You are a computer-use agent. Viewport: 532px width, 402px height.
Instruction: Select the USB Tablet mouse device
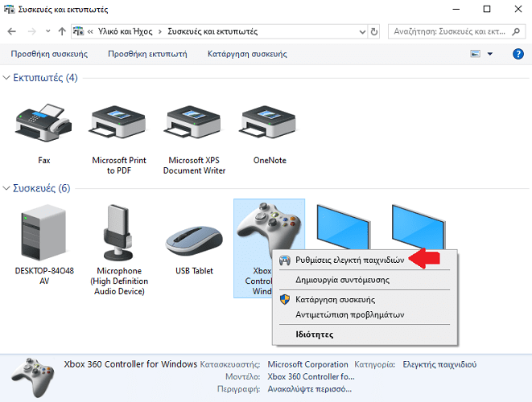[x=194, y=240]
